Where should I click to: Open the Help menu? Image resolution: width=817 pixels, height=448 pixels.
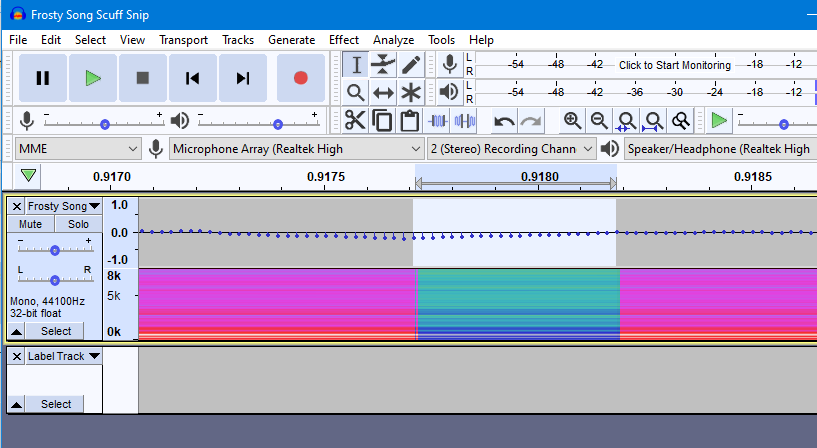[x=481, y=40]
